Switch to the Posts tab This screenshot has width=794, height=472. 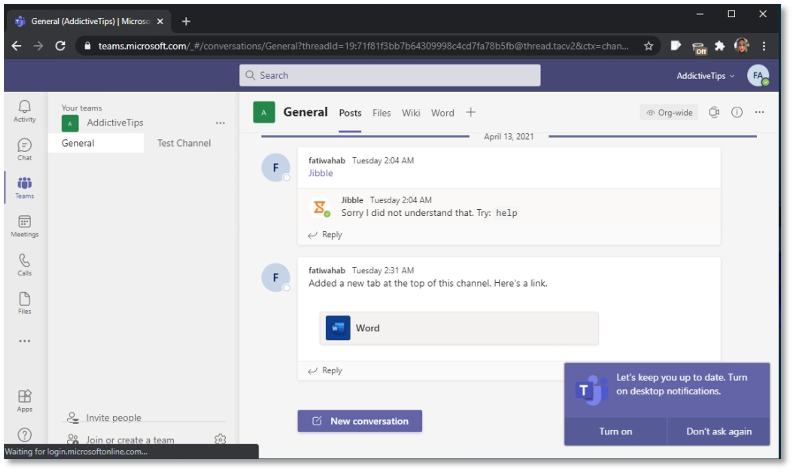(x=350, y=113)
